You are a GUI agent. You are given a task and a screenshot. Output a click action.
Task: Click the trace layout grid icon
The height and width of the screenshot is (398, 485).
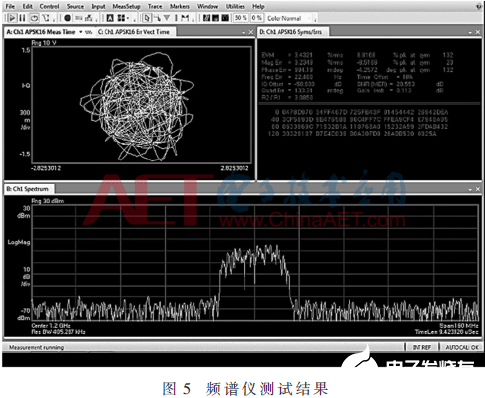121,18
